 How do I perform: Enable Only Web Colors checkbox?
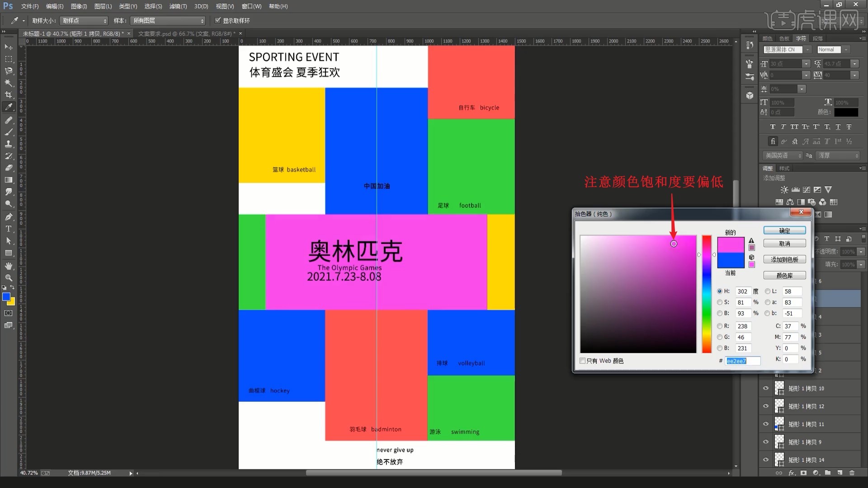pos(583,361)
